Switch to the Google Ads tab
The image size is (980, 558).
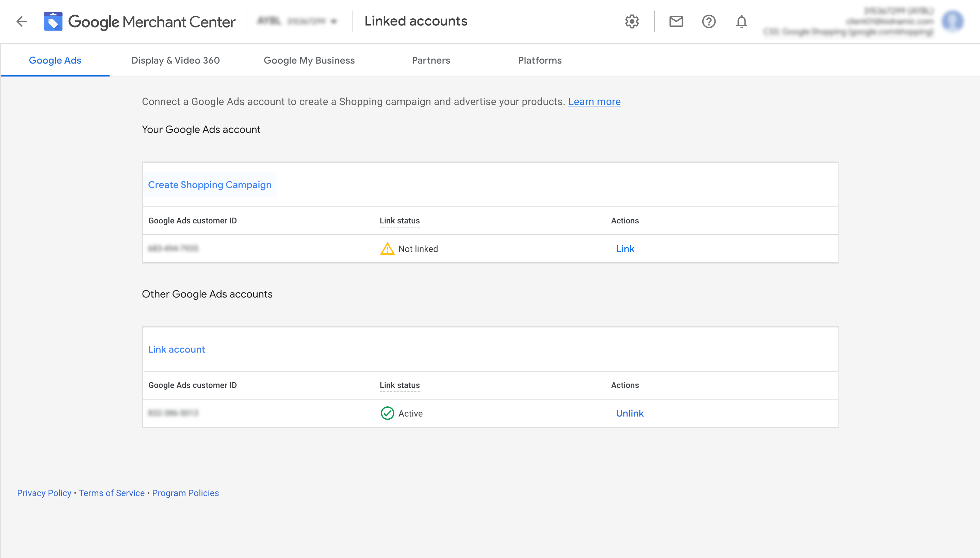point(55,60)
